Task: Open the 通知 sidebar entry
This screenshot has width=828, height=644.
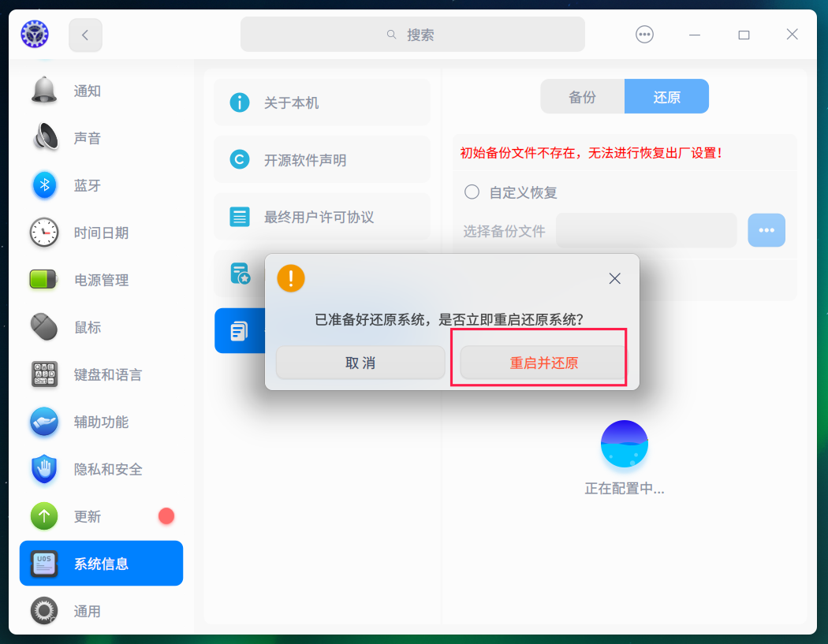Action: tap(102, 91)
